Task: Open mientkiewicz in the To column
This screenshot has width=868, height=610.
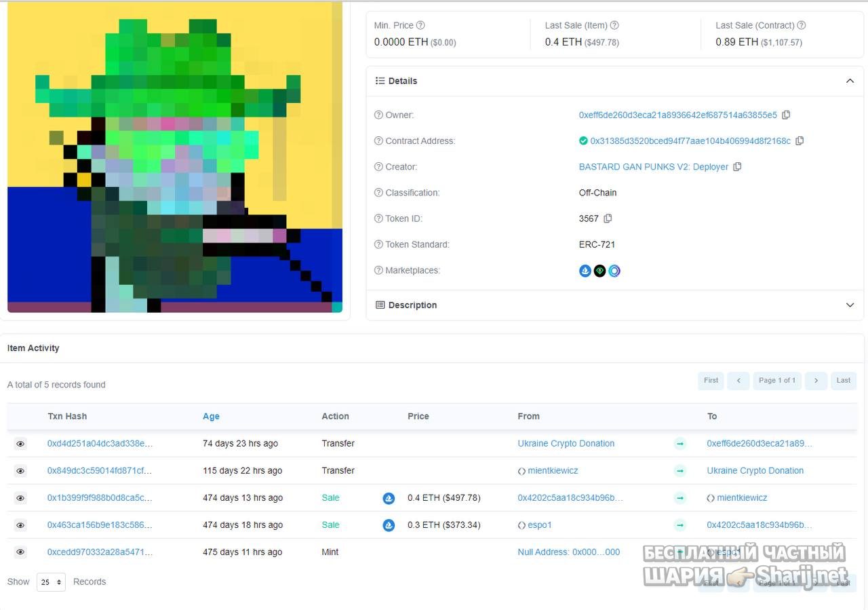Action: [742, 498]
